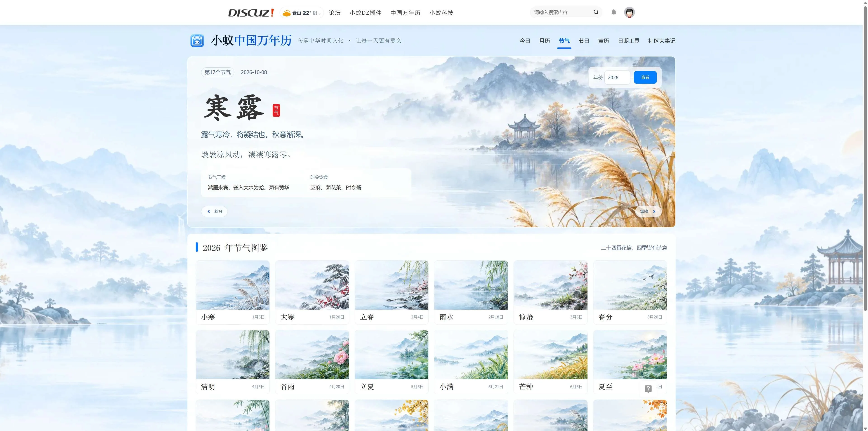
Task: Click the page vertical scrollbar
Action: 865,158
